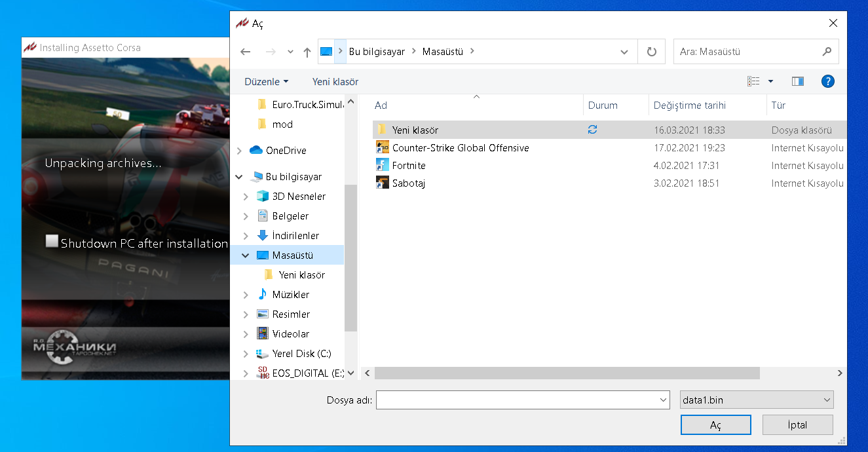Click the İndirilenler download arrow icon
This screenshot has width=868, height=452.
pos(263,235)
